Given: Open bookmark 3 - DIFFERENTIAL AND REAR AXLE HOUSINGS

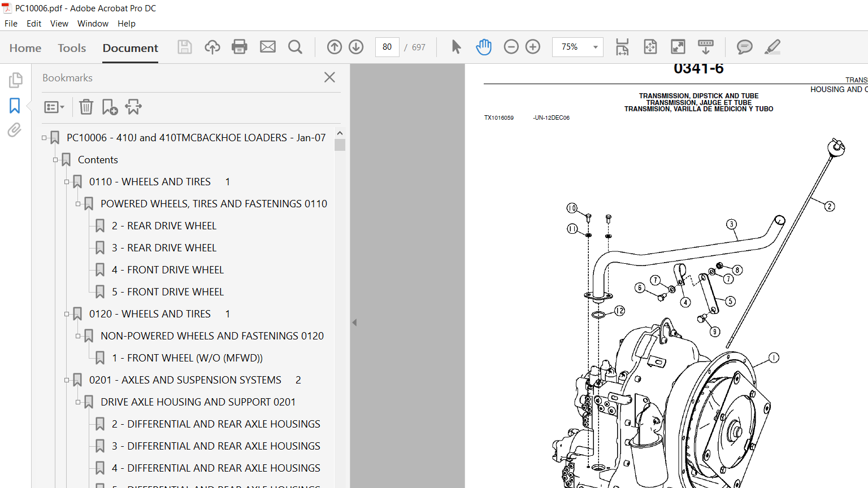Looking at the screenshot, I should click(216, 446).
